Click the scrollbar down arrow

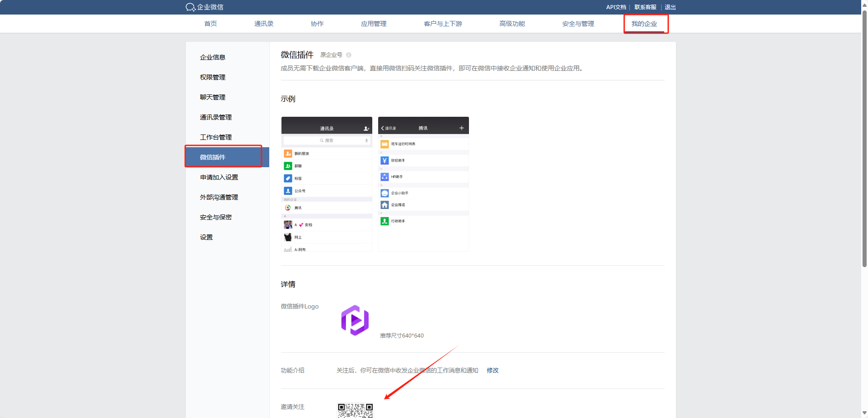tap(864, 413)
